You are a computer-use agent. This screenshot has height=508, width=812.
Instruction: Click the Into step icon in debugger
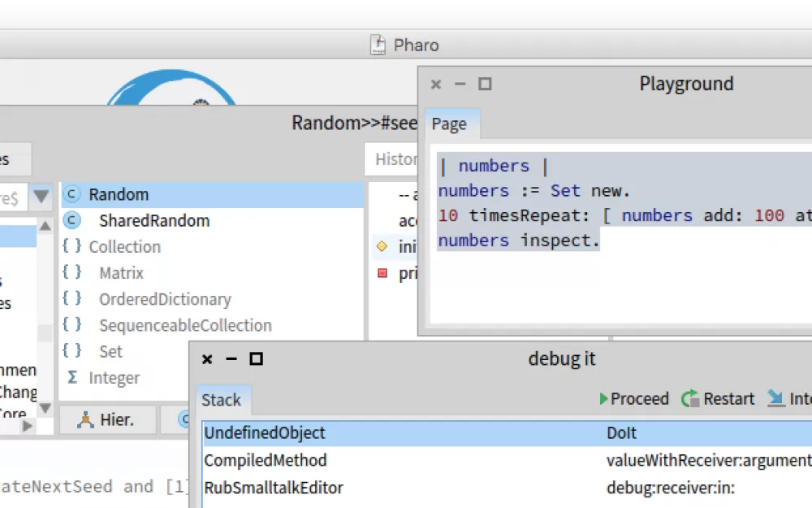click(775, 398)
